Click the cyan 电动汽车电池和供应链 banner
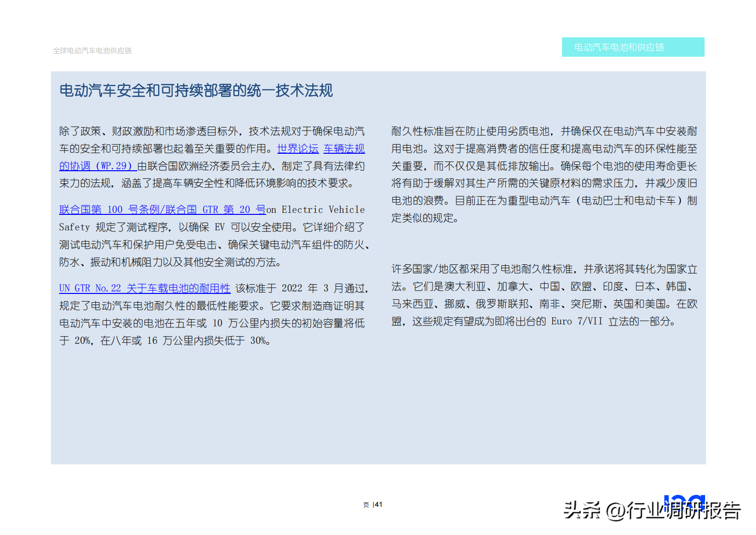The height and width of the screenshot is (535, 756). pyautogui.click(x=633, y=47)
